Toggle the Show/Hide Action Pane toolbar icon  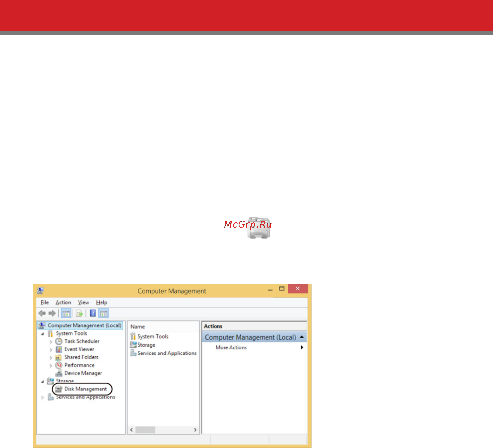point(104,313)
